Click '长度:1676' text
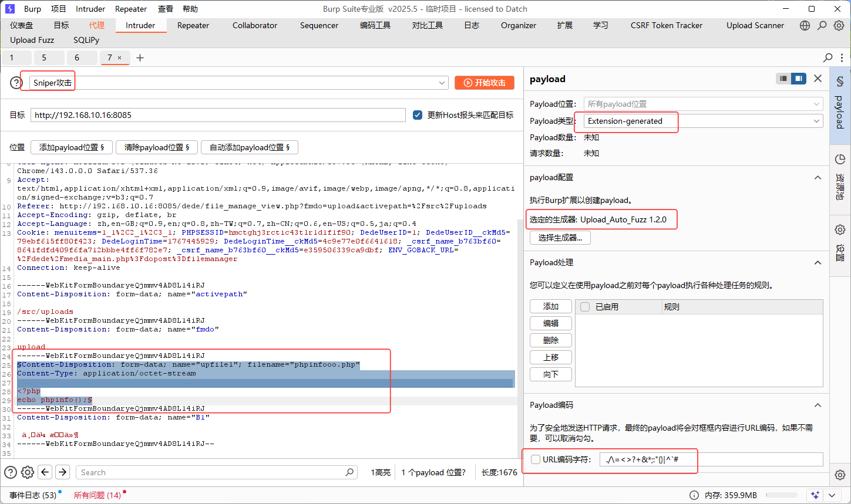Viewport: 851px width, 504px height. click(499, 472)
